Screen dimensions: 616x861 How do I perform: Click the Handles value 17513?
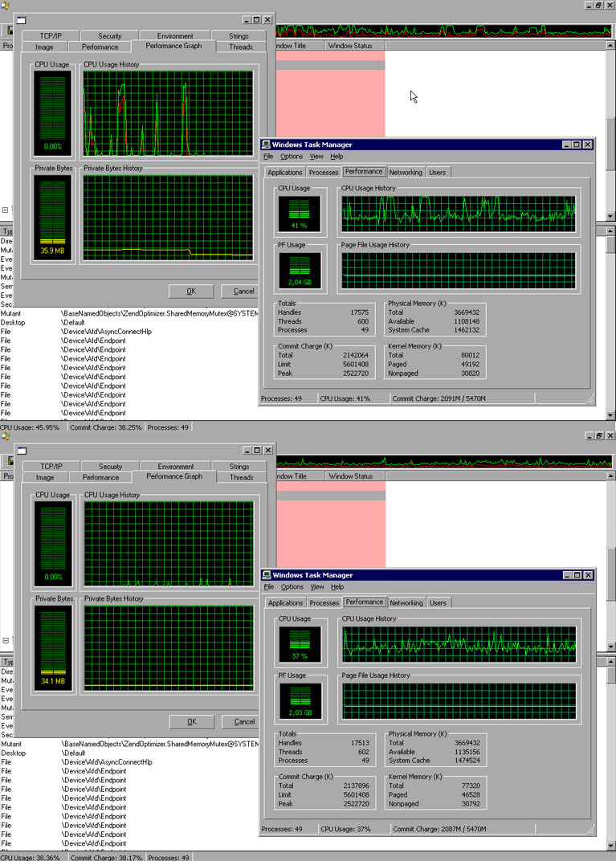[x=360, y=743]
